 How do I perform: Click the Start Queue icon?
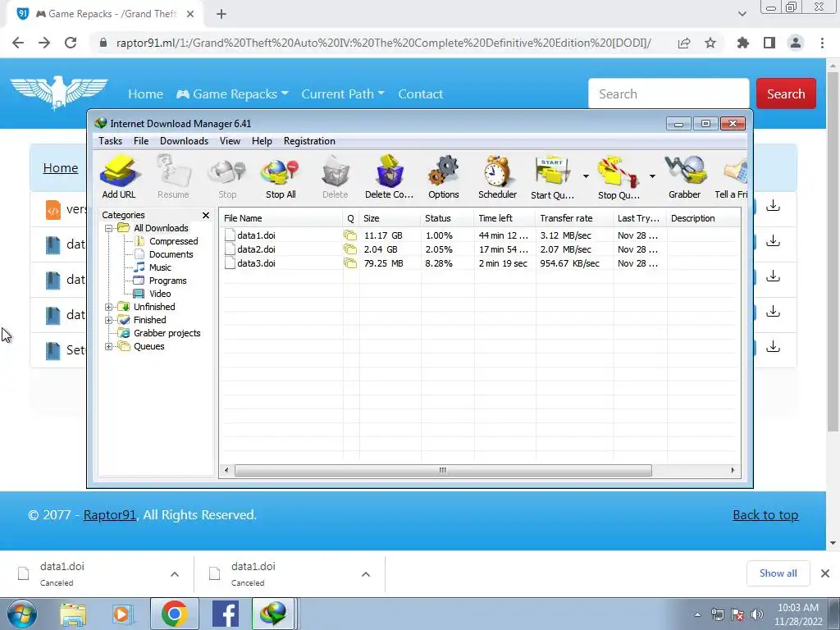click(x=552, y=177)
